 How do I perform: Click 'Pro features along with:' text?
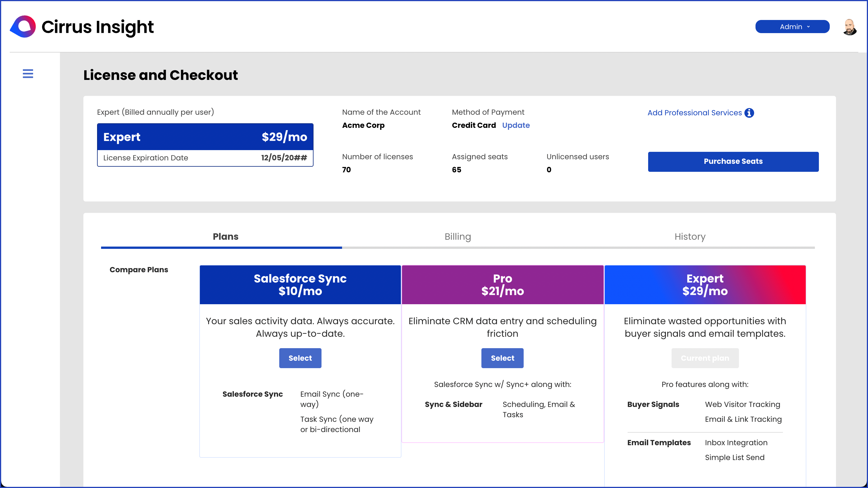tap(705, 385)
